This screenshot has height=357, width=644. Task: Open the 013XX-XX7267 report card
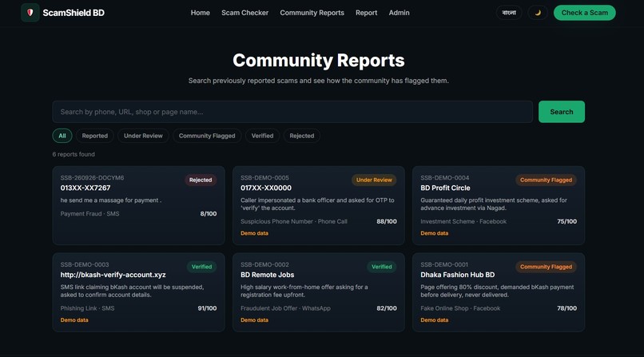coord(138,205)
